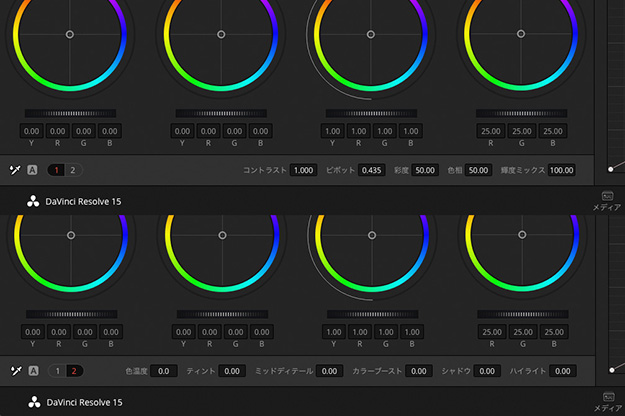Click the auto color wand in the upper panel

15,170
